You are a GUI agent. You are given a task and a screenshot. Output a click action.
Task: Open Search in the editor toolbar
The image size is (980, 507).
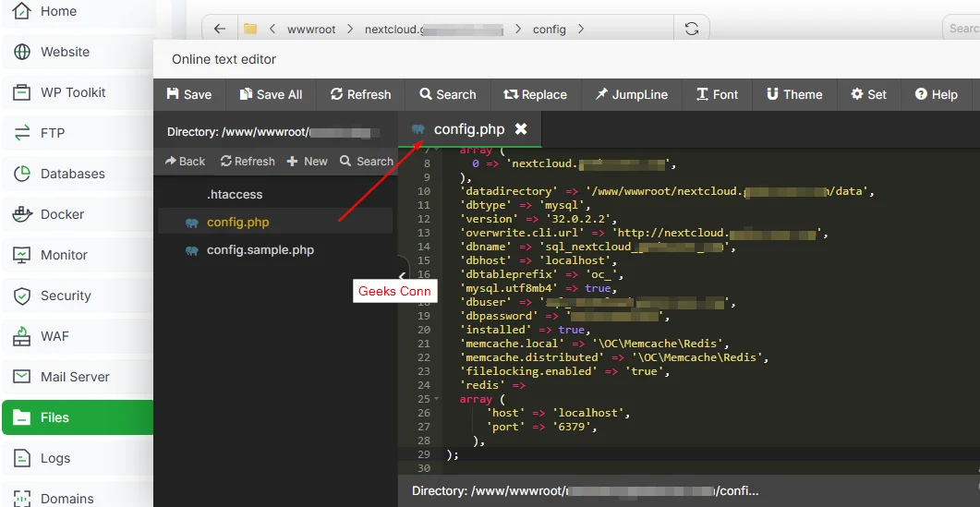(x=447, y=94)
